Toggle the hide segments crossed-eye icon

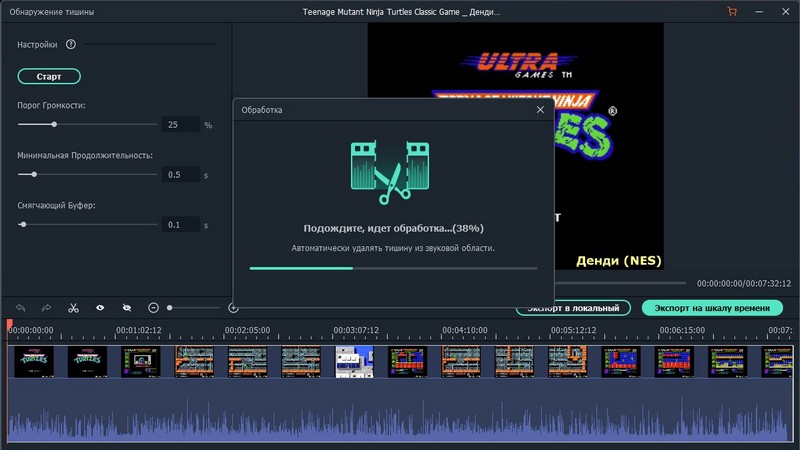click(127, 308)
